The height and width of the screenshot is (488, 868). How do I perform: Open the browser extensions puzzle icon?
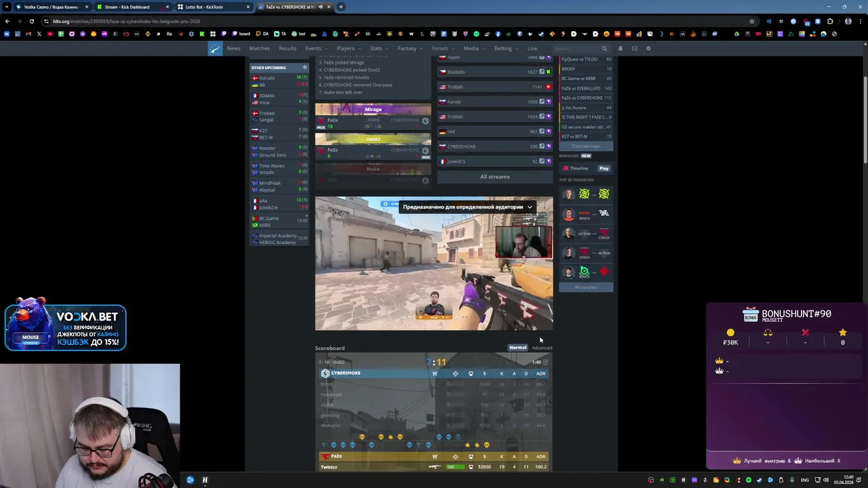point(830,21)
